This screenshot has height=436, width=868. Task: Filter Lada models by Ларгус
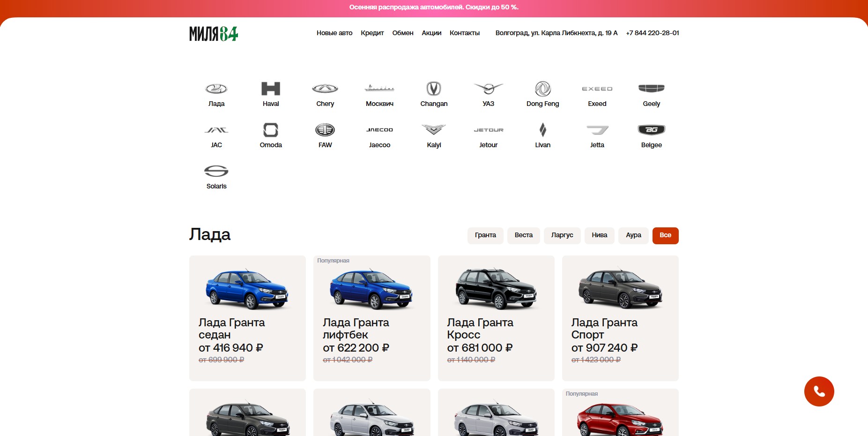pos(562,235)
